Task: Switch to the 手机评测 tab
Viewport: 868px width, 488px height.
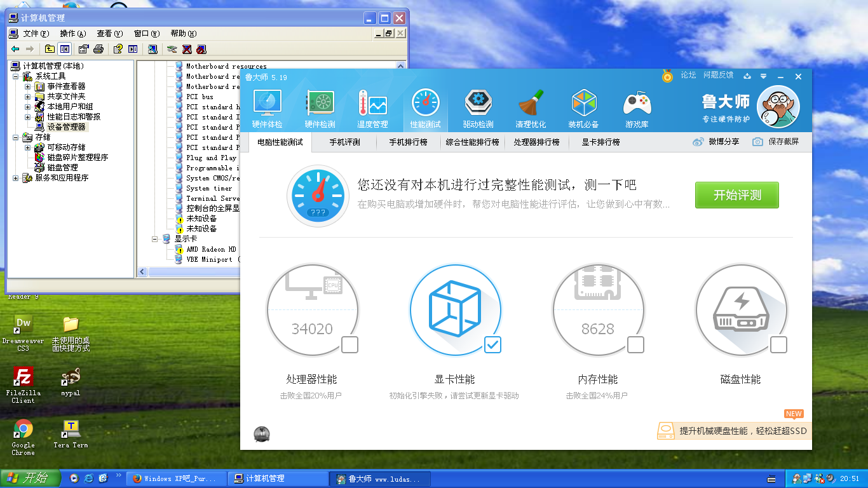Action: coord(344,142)
